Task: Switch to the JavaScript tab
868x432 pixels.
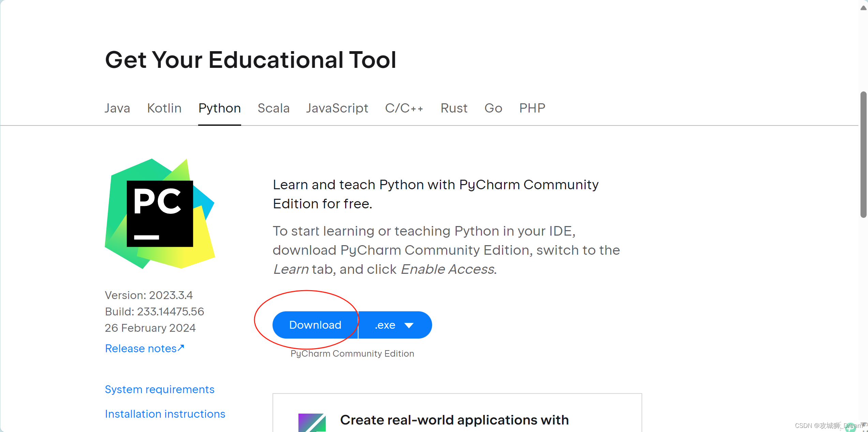Action: point(337,108)
